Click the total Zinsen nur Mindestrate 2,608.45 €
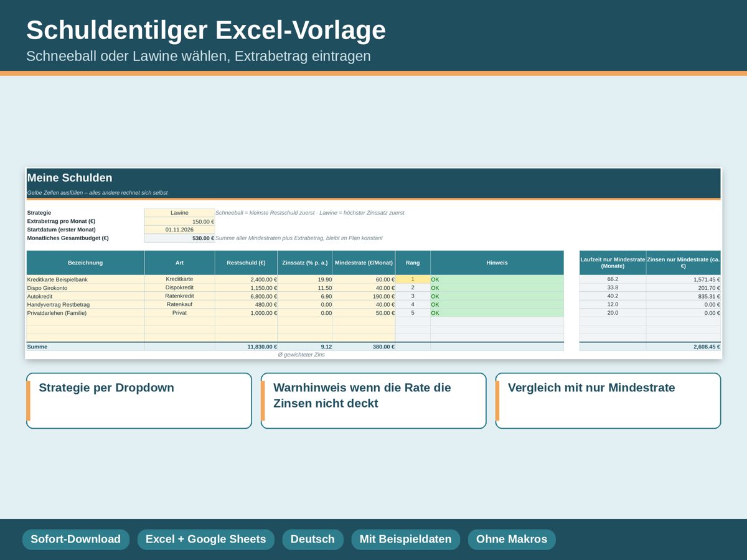Image resolution: width=747 pixels, height=560 pixels. (684, 347)
